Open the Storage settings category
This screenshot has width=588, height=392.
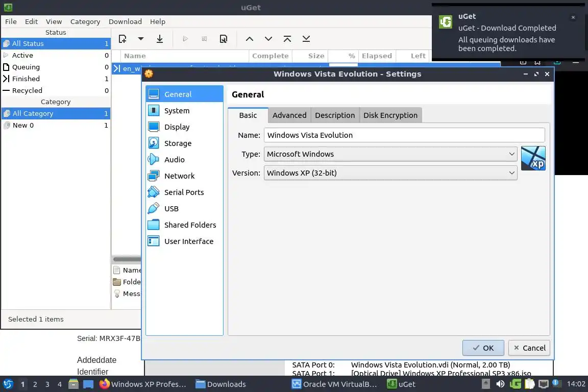tap(184, 143)
